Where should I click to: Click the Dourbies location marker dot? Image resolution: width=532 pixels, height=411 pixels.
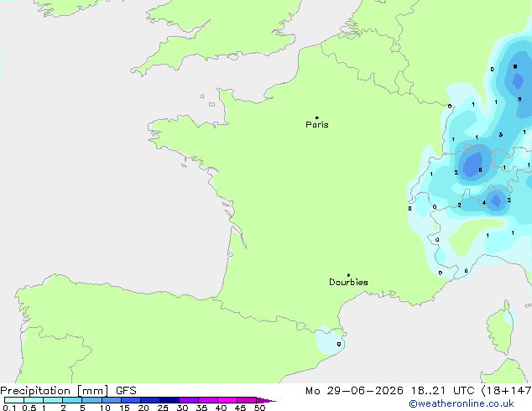click(348, 275)
